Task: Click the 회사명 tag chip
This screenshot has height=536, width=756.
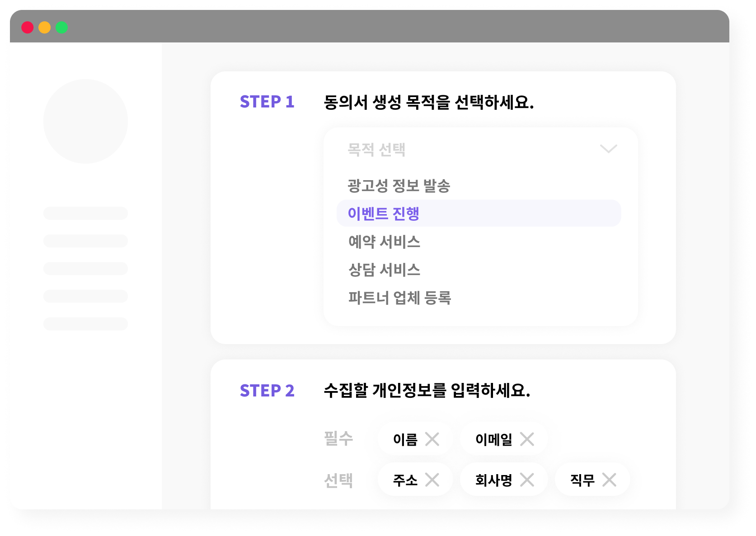Action: (503, 480)
